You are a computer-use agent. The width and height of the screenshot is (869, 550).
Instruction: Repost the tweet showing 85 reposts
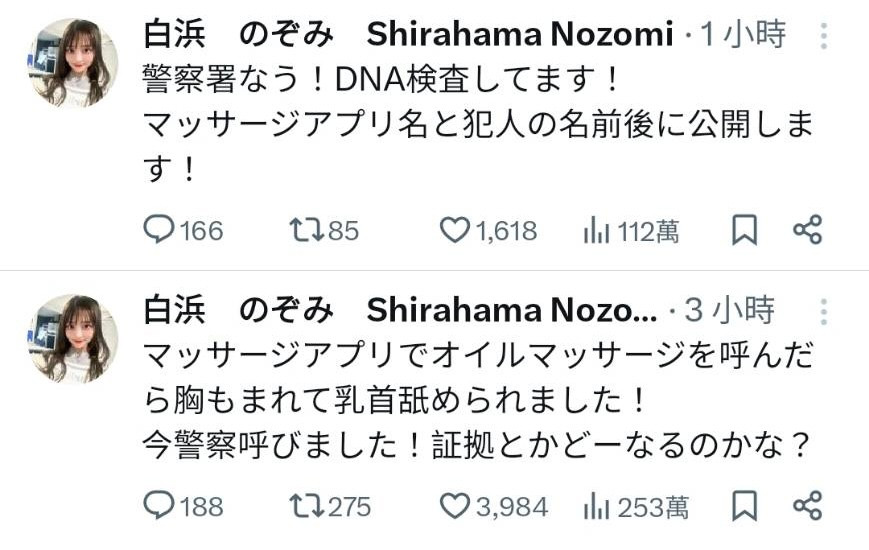pos(303,231)
